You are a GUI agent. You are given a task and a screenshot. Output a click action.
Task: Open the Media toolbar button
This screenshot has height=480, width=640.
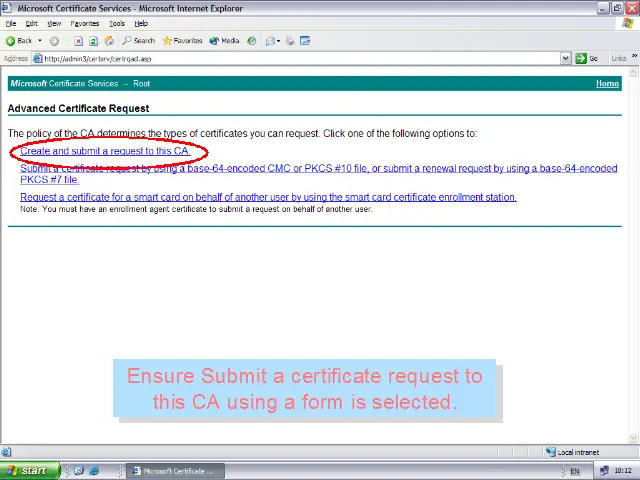click(x=224, y=41)
